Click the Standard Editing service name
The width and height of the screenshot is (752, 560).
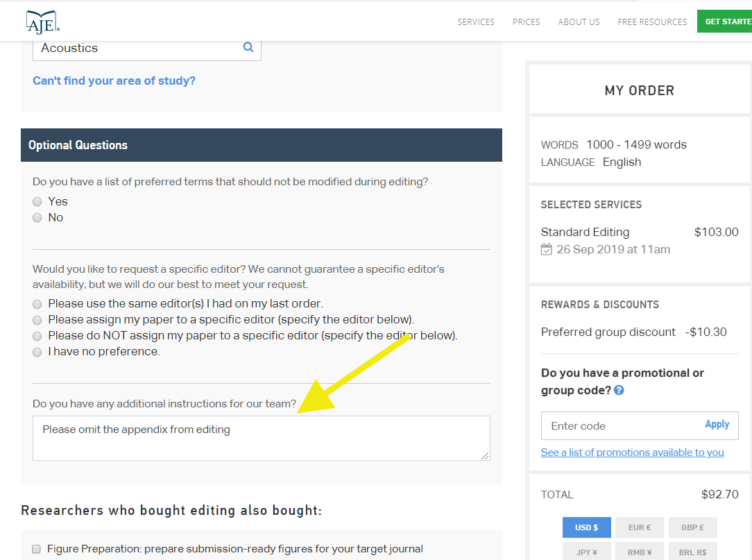coord(585,232)
